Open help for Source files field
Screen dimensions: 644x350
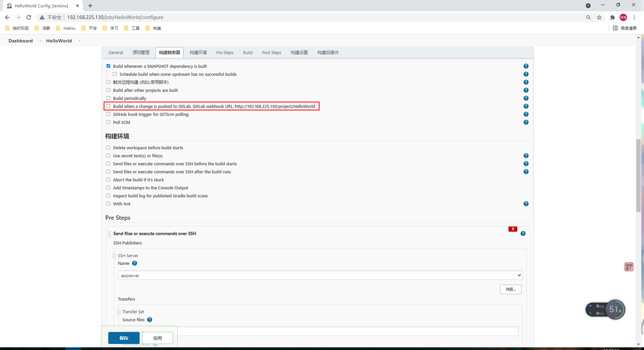coord(150,320)
